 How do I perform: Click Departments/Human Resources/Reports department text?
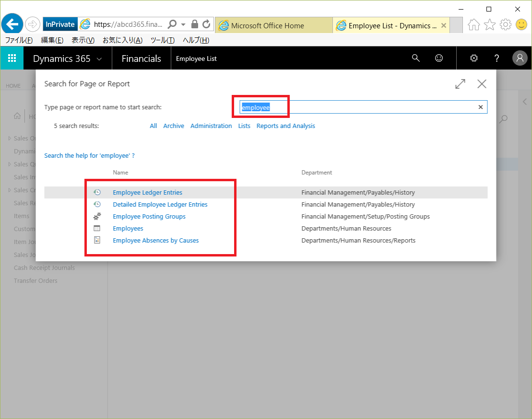coord(358,240)
